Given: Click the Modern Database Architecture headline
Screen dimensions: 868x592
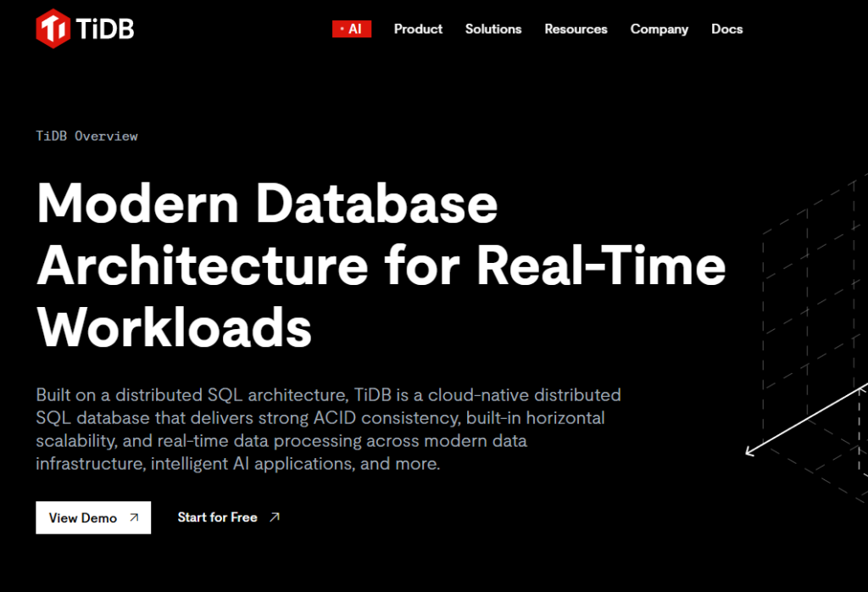Looking at the screenshot, I should [381, 265].
